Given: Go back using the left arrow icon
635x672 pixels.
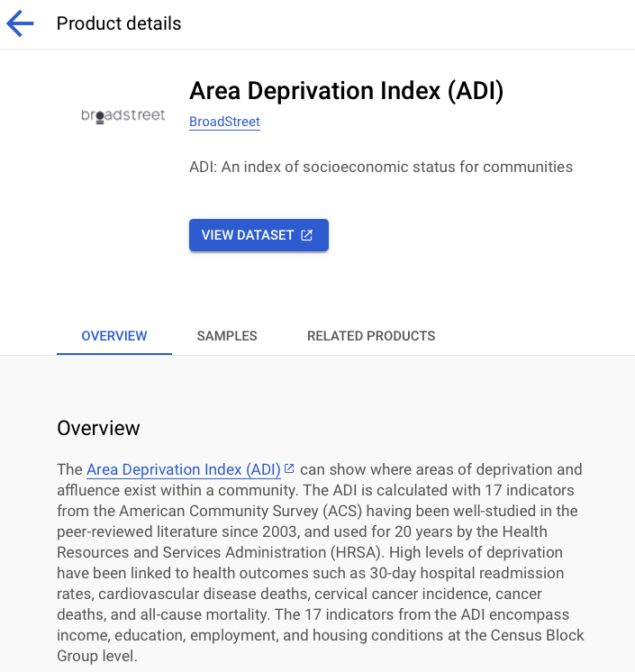Looking at the screenshot, I should [x=20, y=23].
